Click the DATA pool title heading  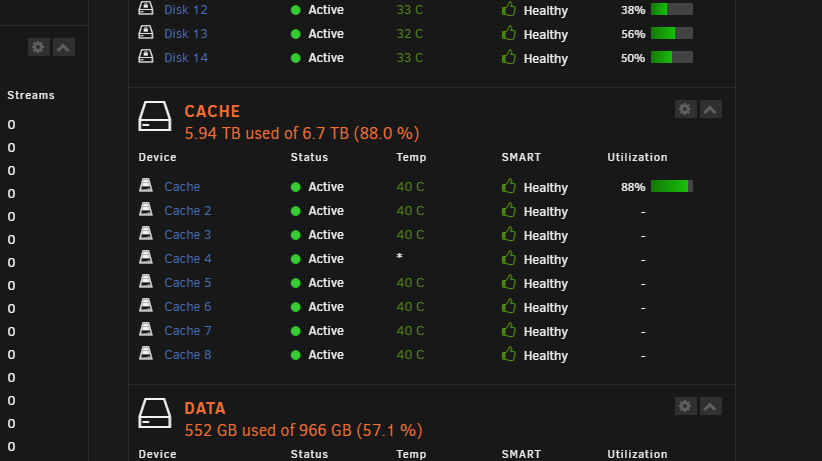tap(204, 408)
